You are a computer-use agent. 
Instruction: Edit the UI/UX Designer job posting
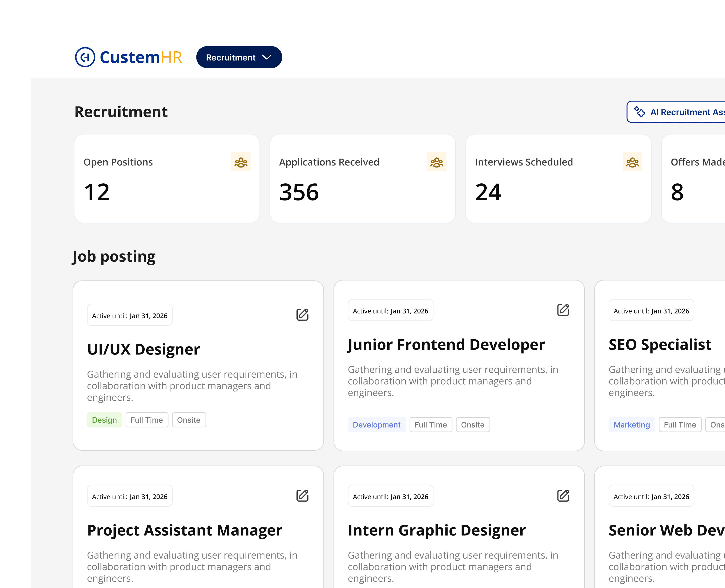pyautogui.click(x=302, y=315)
